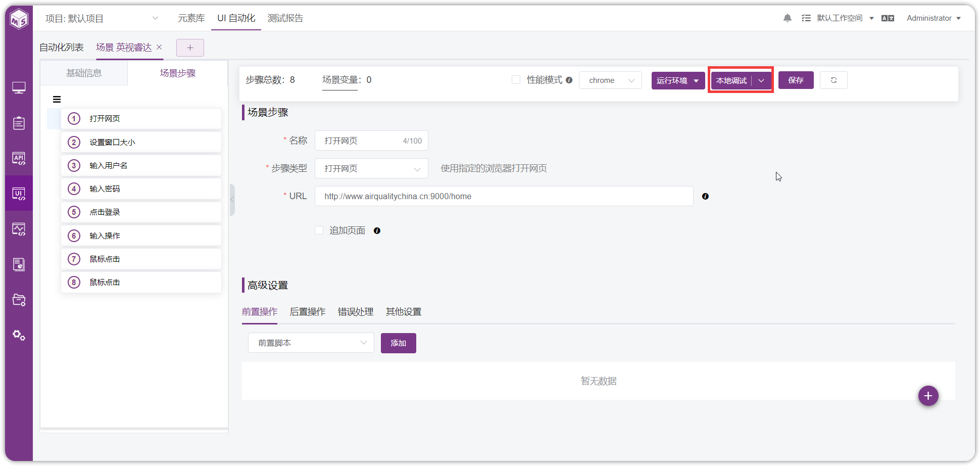This screenshot has height=466, width=980.
Task: Open the 步骤类型 dropdown
Action: pyautogui.click(x=371, y=168)
